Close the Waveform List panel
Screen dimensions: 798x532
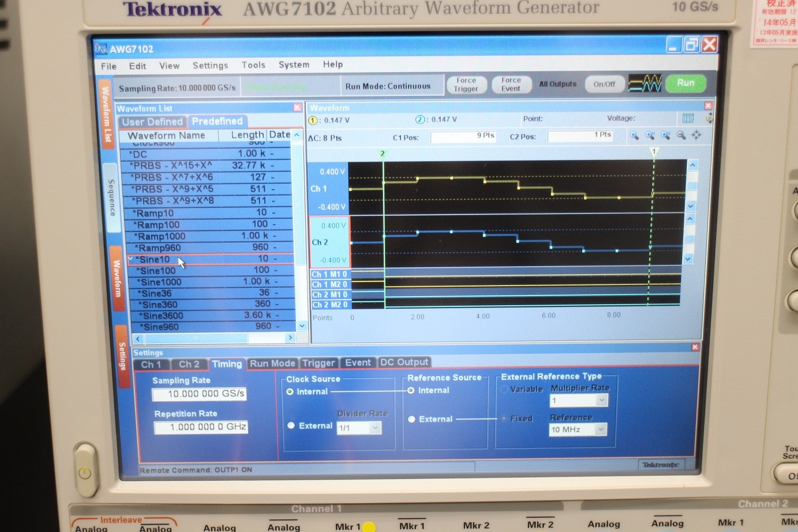pyautogui.click(x=298, y=107)
